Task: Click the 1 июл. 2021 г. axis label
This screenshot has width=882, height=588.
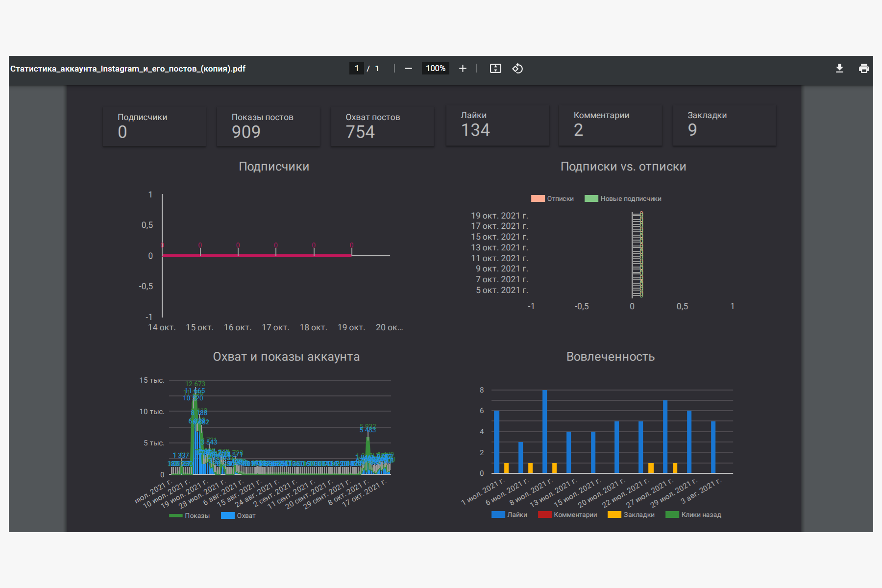Action: [x=483, y=492]
